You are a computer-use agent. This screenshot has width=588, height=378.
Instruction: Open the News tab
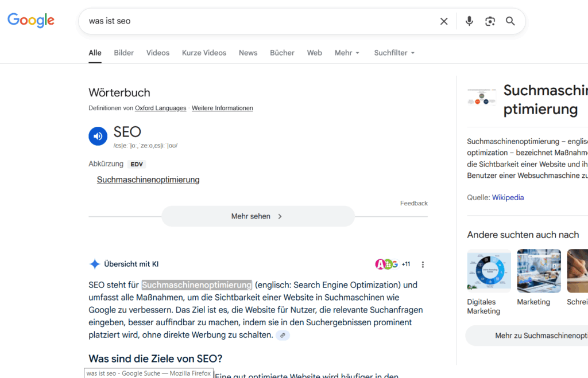click(x=248, y=53)
